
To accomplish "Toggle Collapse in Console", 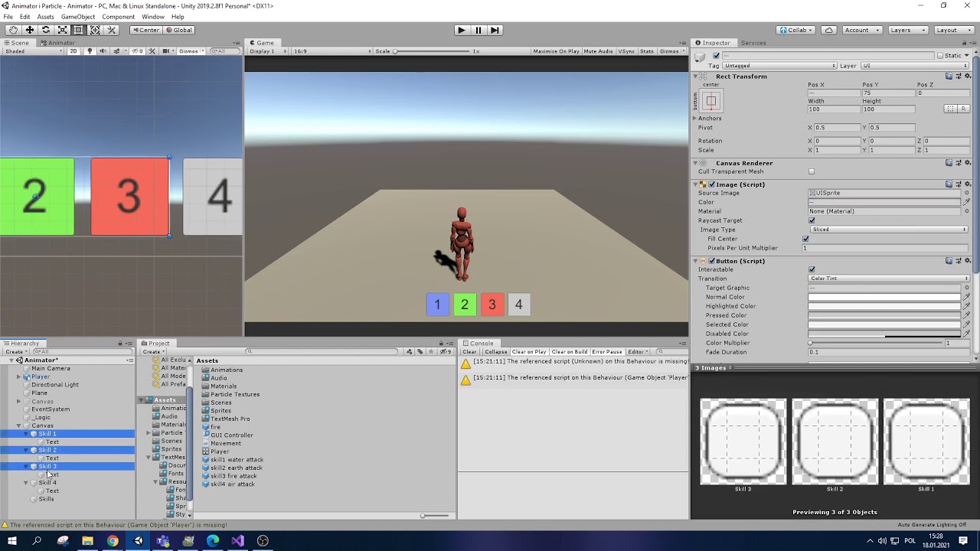I will pyautogui.click(x=495, y=352).
